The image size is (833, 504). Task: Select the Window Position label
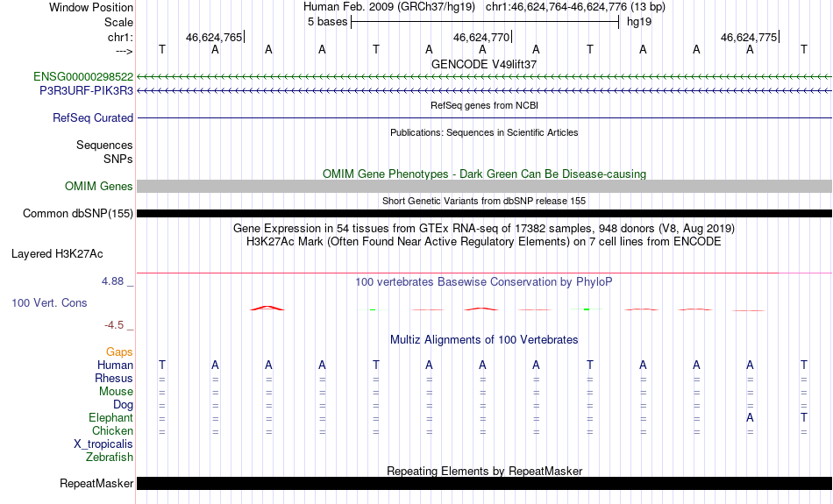tap(91, 7)
